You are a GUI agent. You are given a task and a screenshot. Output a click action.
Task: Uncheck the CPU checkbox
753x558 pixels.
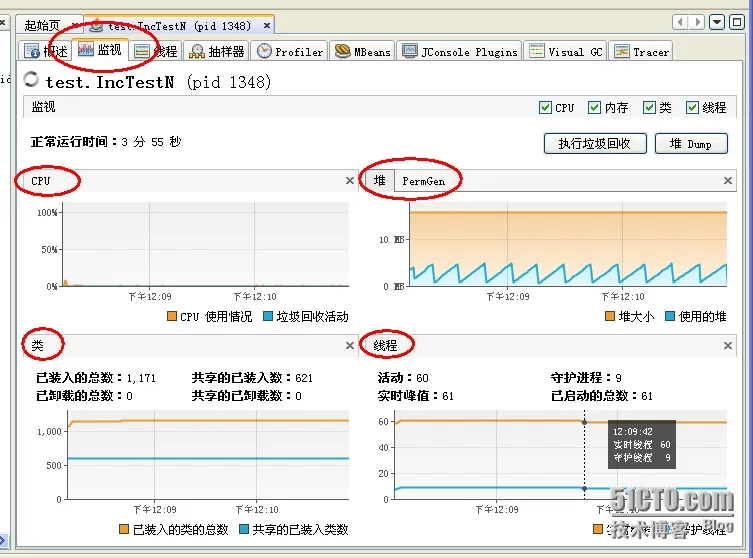(x=545, y=107)
